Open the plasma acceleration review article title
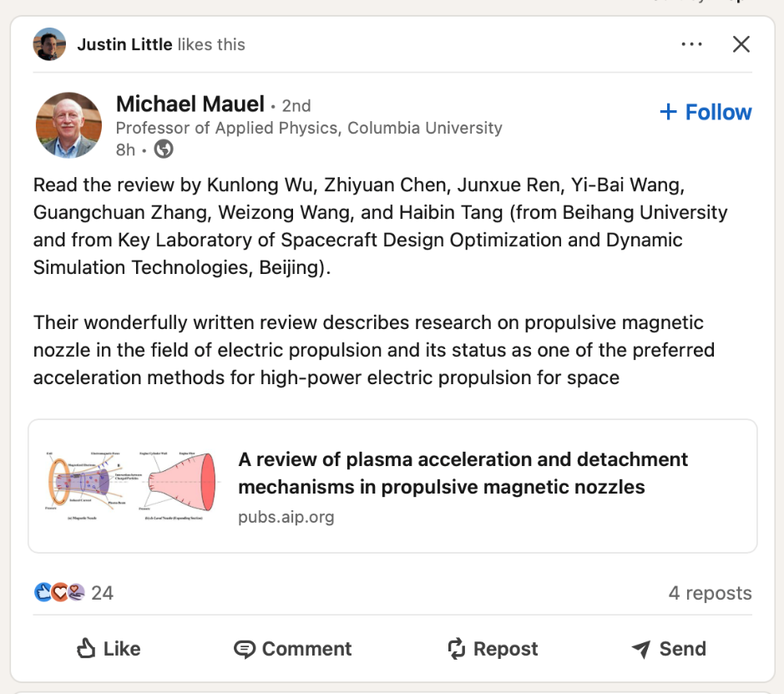Screen dimensions: 784x694 tap(463, 473)
